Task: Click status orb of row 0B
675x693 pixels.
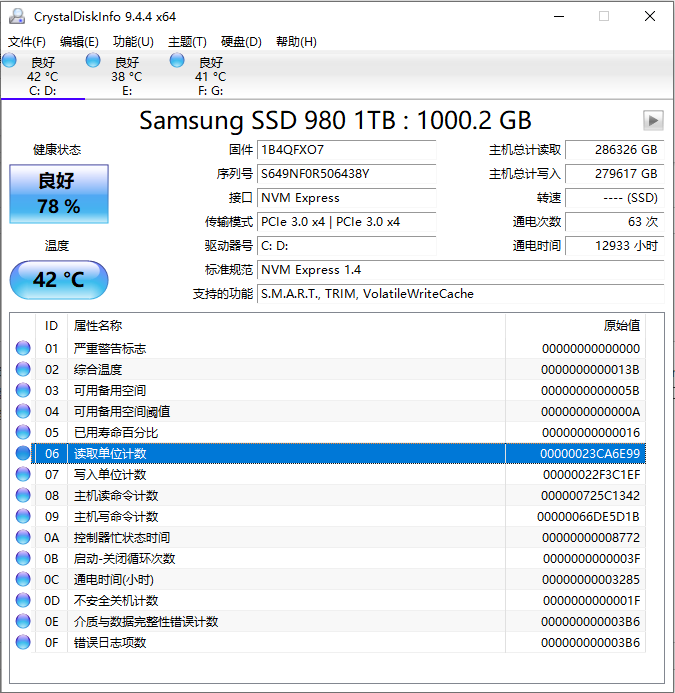Action: pos(23,558)
